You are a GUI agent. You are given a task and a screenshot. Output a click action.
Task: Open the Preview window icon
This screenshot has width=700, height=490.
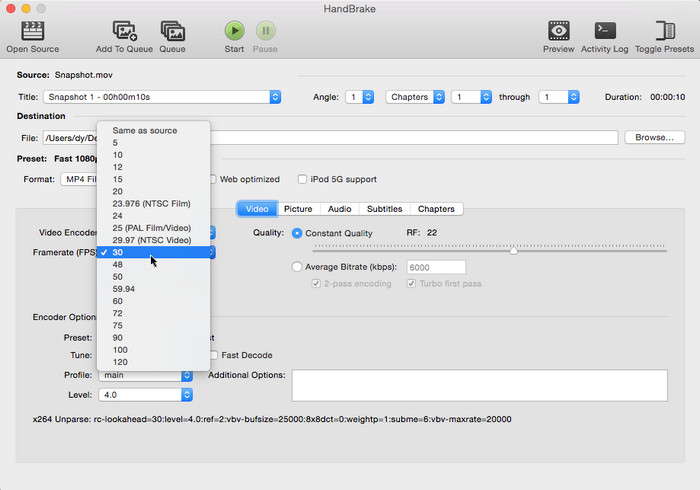click(x=558, y=31)
